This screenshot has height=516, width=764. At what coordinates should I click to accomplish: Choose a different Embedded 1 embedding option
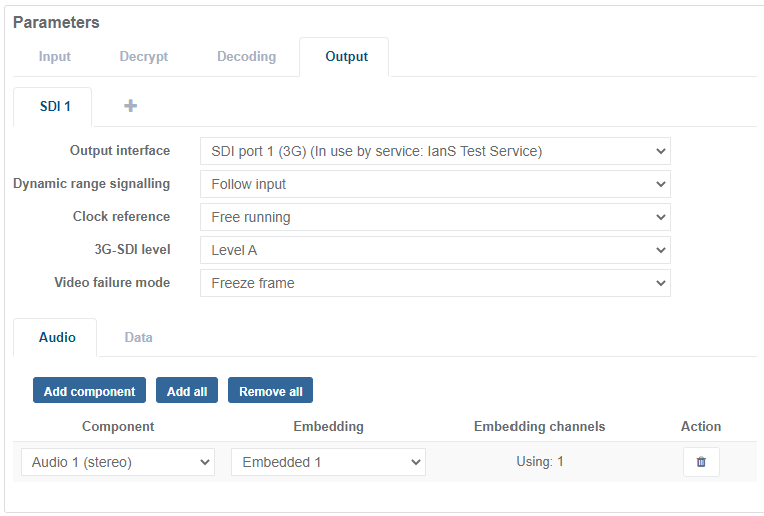click(328, 462)
